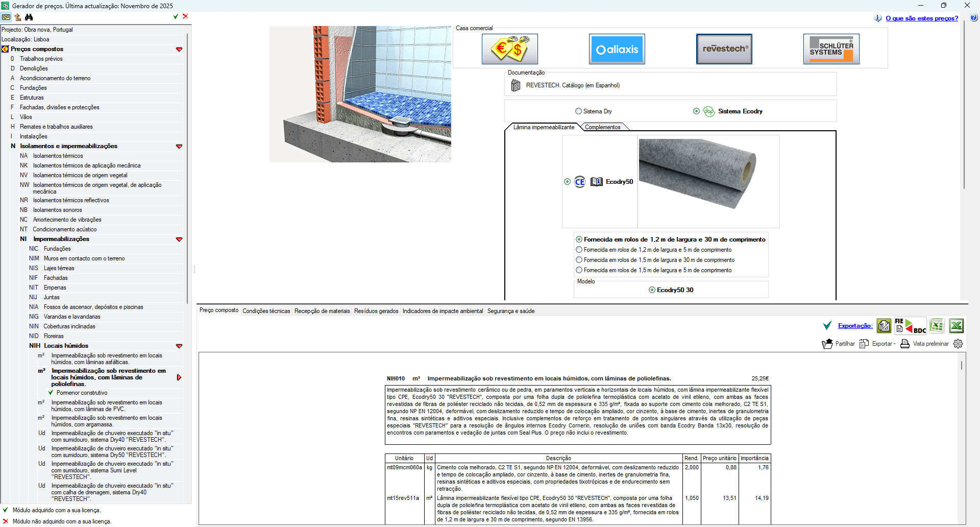Select the Ecodry50 radio button
The height and width of the screenshot is (527, 980).
coord(567,182)
